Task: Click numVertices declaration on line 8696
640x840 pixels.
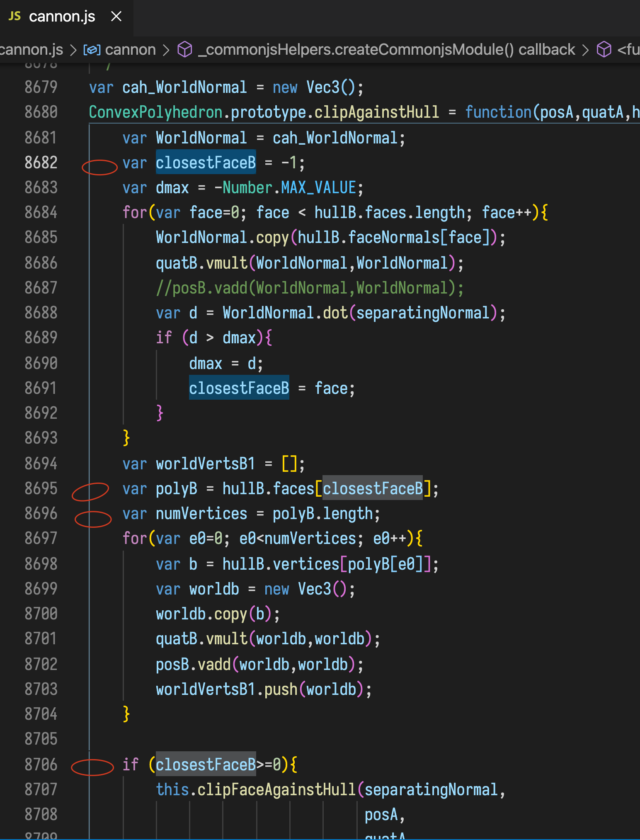Action: 201,514
